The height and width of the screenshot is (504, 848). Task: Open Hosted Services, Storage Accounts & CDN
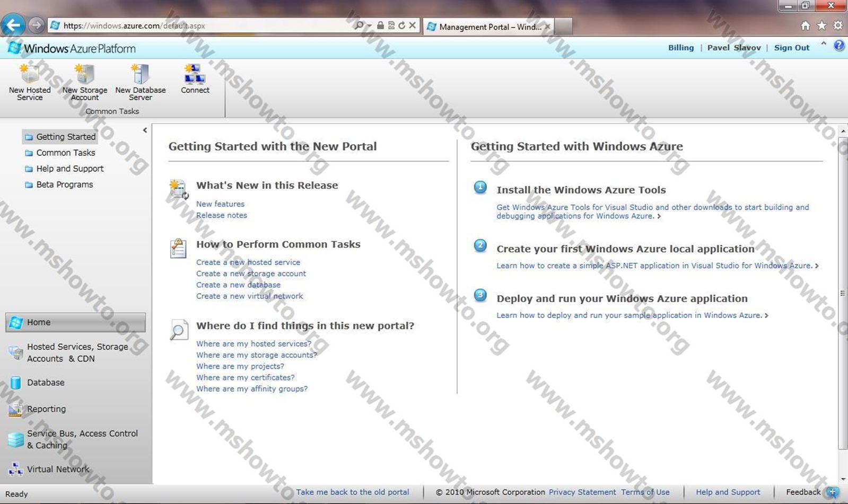coord(75,352)
